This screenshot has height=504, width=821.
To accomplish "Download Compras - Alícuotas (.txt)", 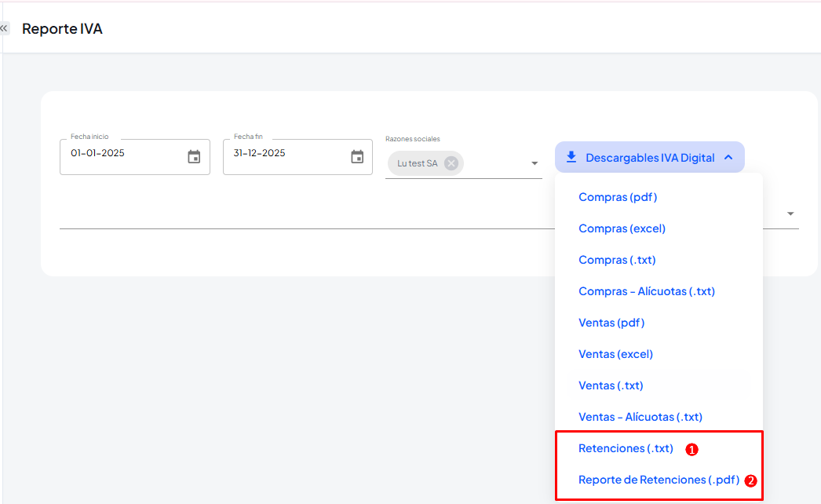I will coord(646,291).
